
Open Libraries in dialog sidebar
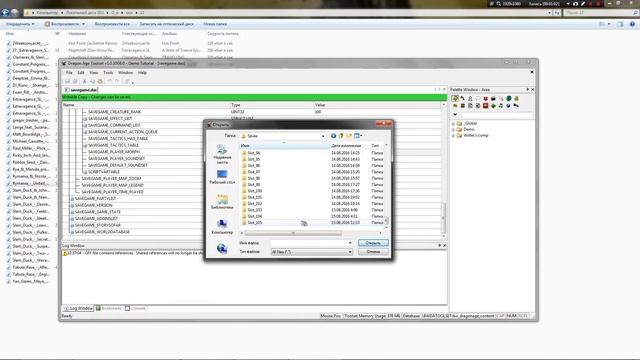click(x=222, y=202)
